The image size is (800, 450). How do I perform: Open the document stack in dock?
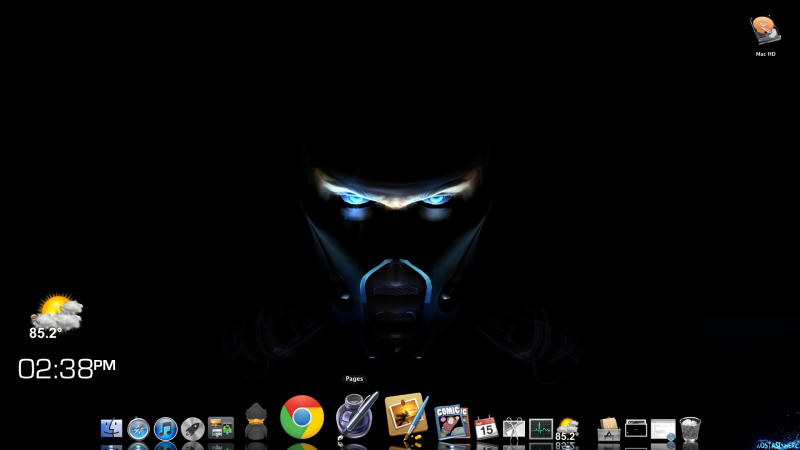[663, 429]
